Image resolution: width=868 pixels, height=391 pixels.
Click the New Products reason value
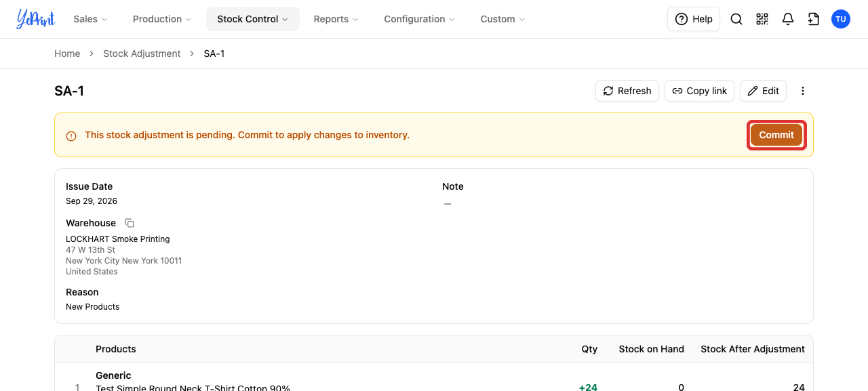pos(92,307)
